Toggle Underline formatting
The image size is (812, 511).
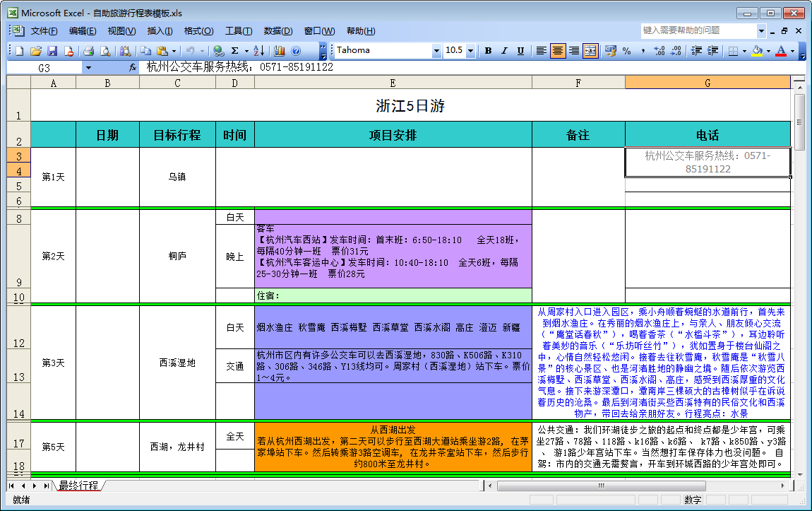tap(520, 50)
